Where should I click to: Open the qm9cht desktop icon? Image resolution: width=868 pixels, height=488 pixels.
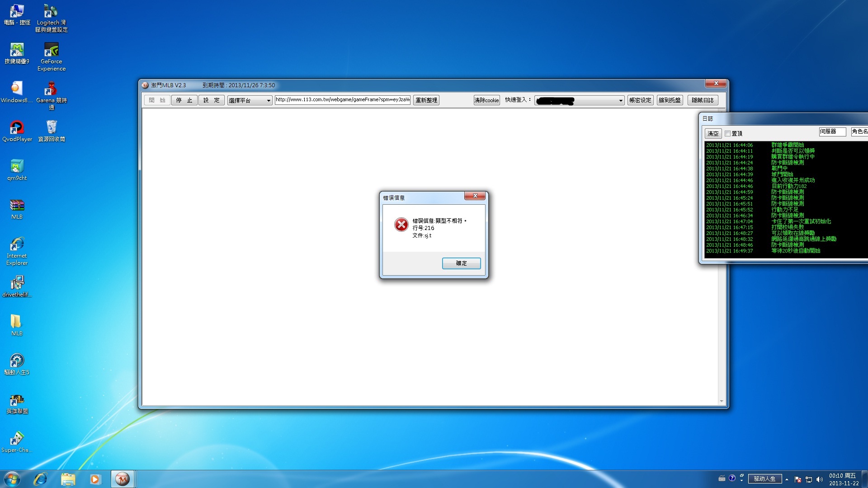(x=17, y=170)
